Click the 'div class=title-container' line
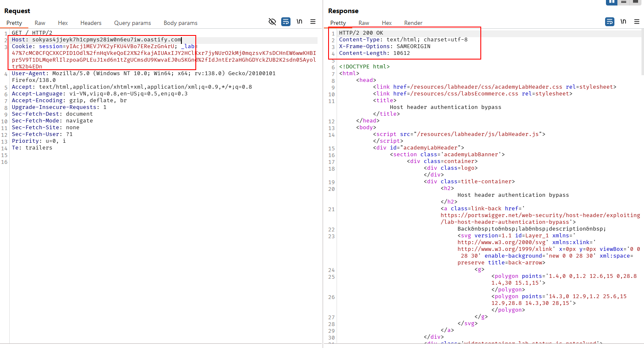The image size is (644, 348). point(469,182)
